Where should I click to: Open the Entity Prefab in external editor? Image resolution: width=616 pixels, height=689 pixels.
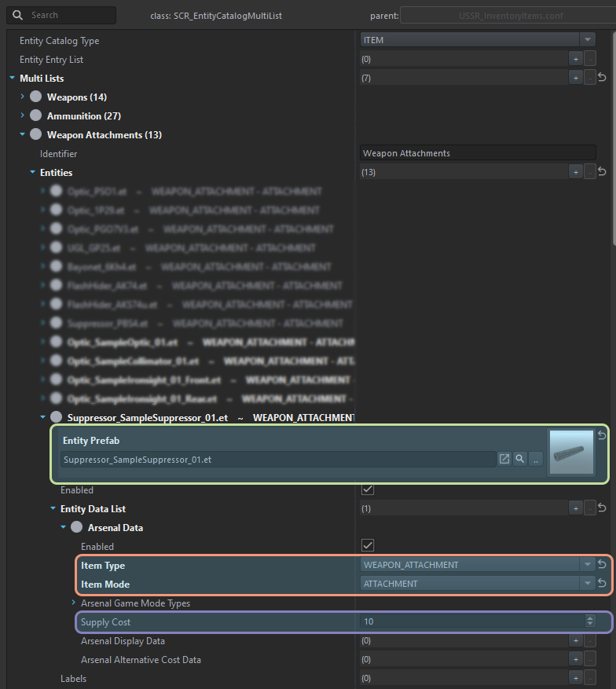tap(504, 459)
